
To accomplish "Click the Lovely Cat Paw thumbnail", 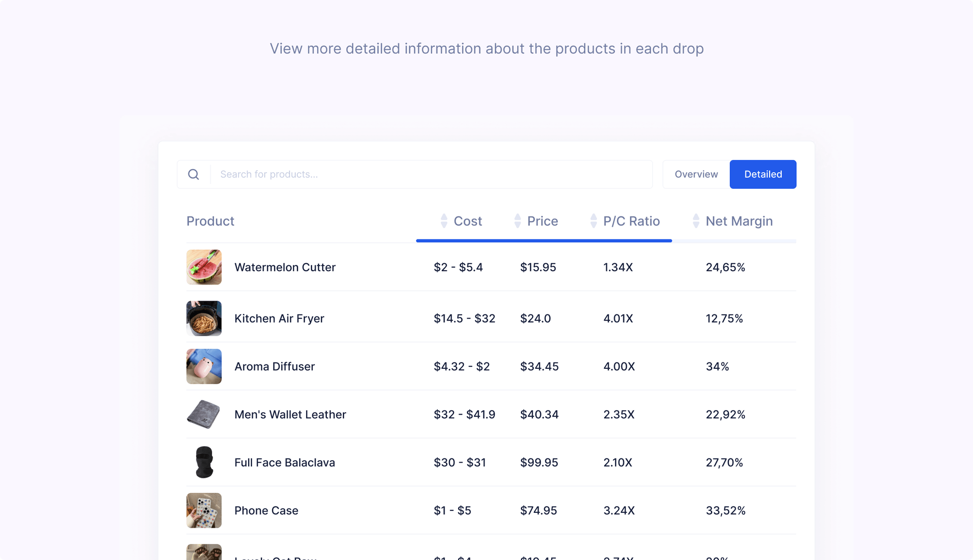I will click(x=204, y=552).
